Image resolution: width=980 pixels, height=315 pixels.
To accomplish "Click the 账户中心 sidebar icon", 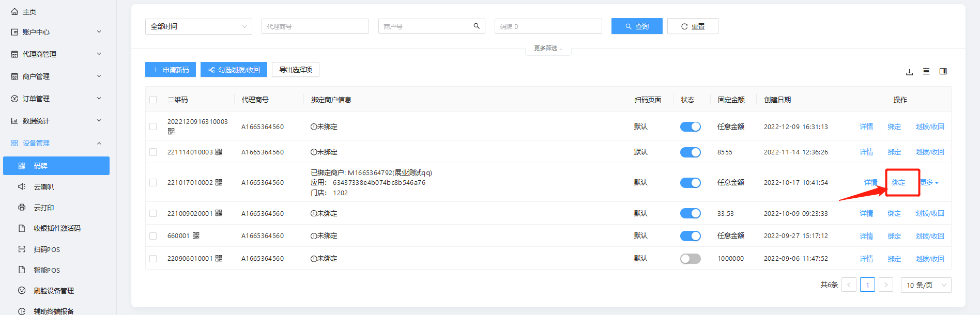I will (x=14, y=32).
